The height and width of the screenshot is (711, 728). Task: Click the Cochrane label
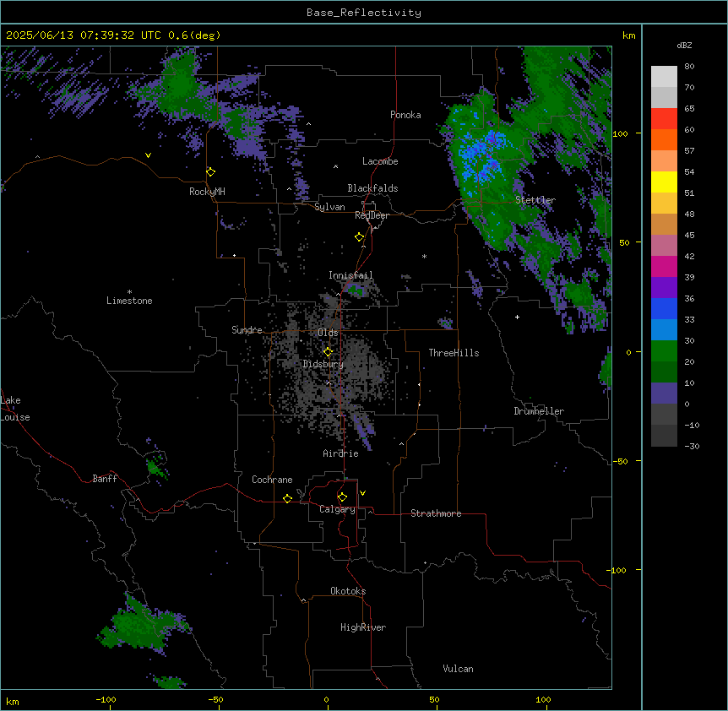(272, 480)
